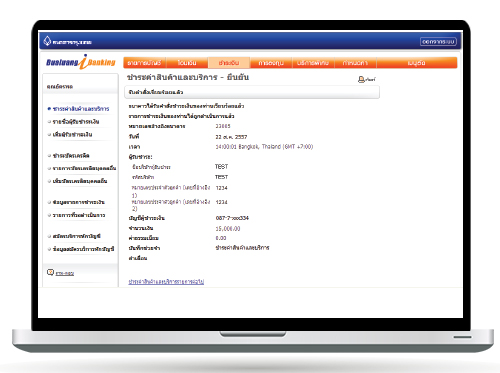Screen dimensions: 500x373
Task: Click the underlined pay-another-bill link at bottom
Action: (166, 282)
